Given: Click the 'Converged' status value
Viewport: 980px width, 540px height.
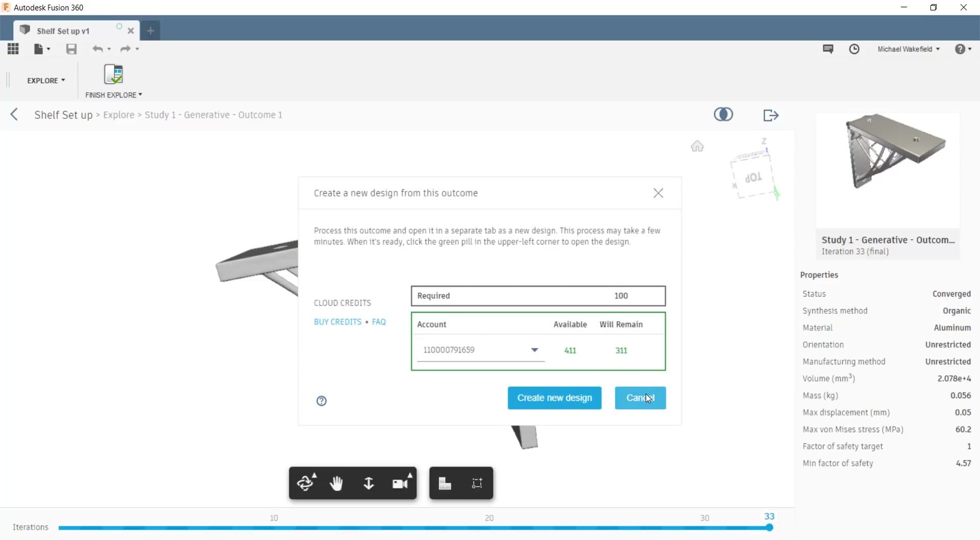Looking at the screenshot, I should tap(951, 294).
